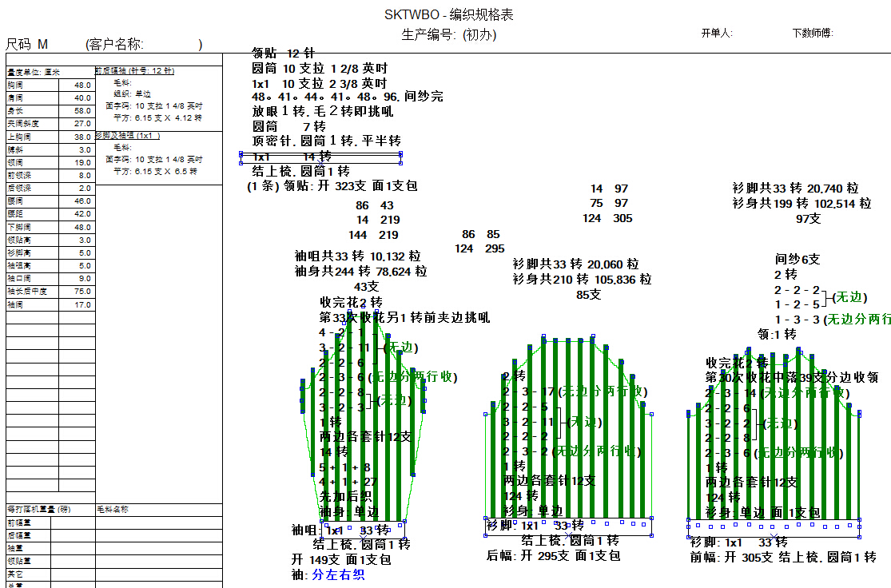Select "袖咀共33 转 10,132 粒"
891x588 pixels.
358,256
